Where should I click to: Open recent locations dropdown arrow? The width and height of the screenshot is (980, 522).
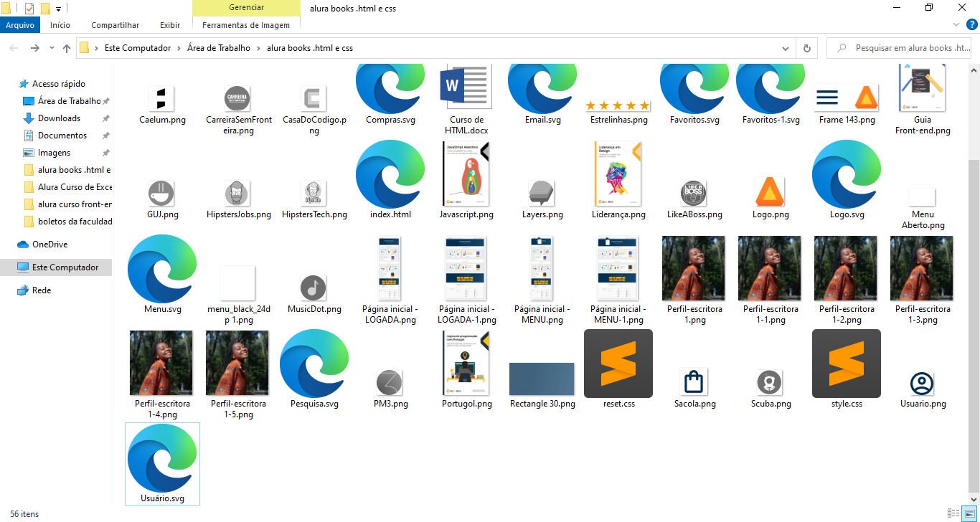click(x=52, y=48)
